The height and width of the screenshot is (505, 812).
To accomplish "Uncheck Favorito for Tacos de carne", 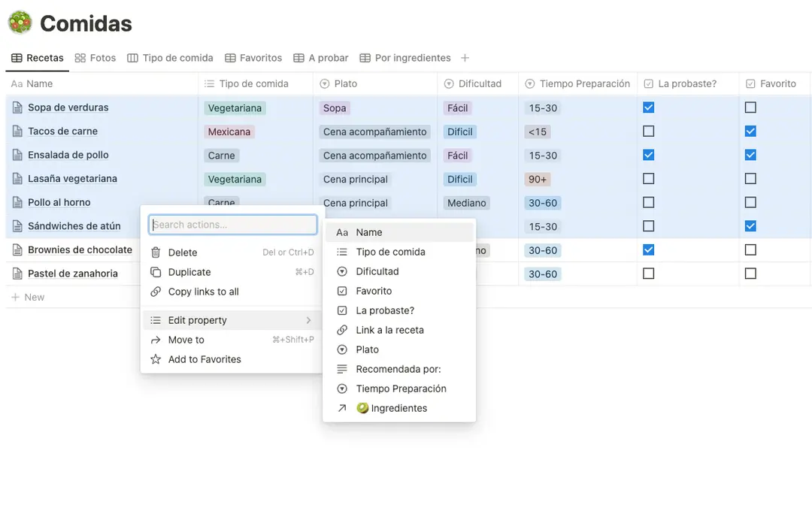I will [x=750, y=132].
